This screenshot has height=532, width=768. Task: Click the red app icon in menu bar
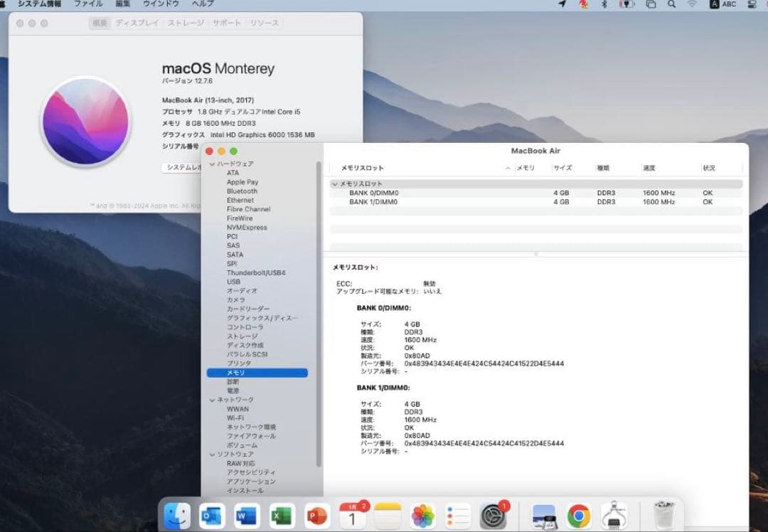583,4
